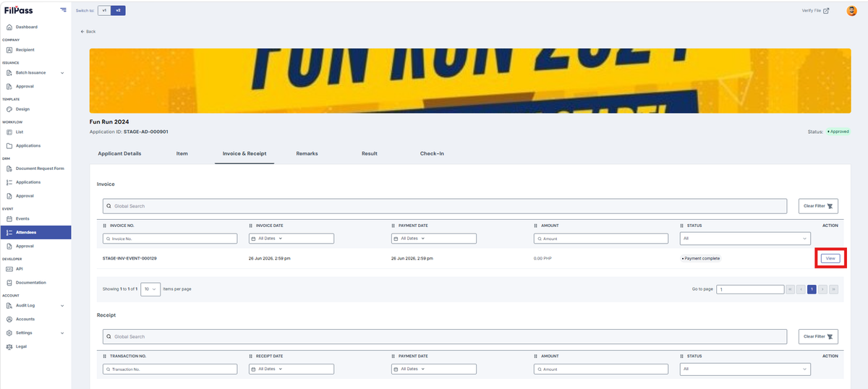
Task: Click the Invoice No. filter field
Action: [x=170, y=239]
